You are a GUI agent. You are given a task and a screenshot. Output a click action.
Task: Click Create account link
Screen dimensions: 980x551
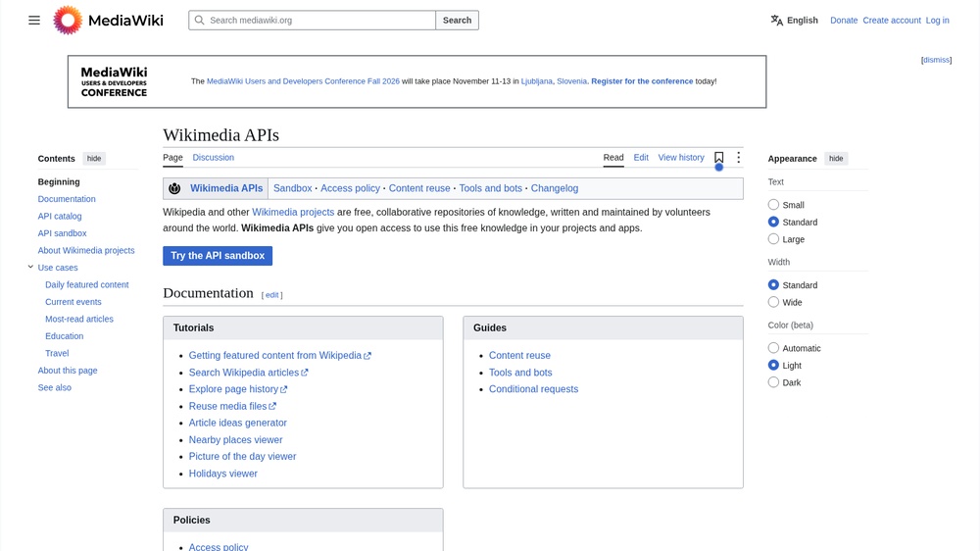coord(892,20)
